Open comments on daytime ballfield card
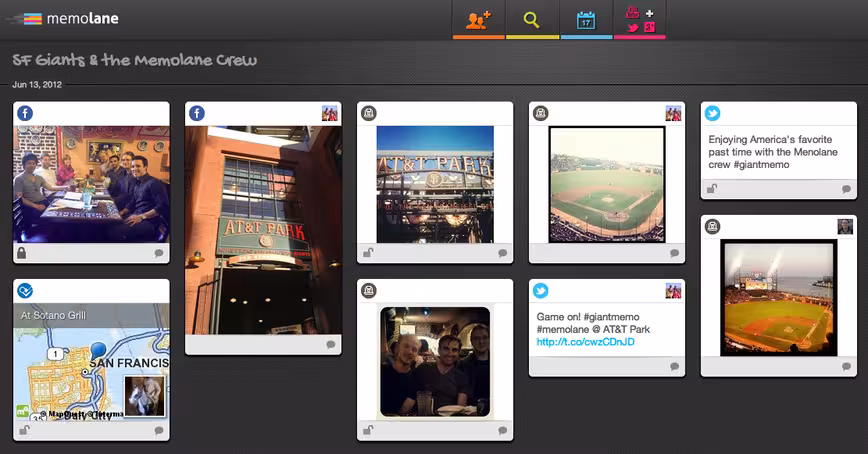 click(x=674, y=253)
